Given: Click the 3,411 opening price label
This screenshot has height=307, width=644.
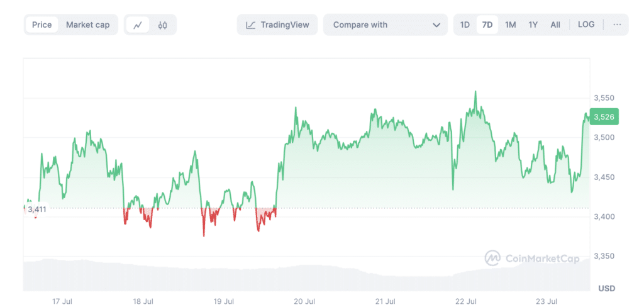Looking at the screenshot, I should click(x=36, y=209).
